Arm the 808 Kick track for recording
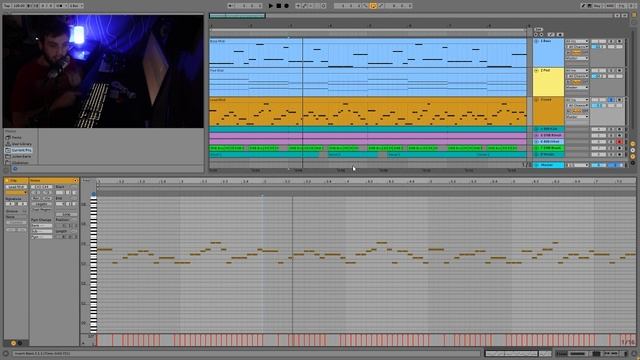This screenshot has height=360, width=640. pyautogui.click(x=620, y=129)
